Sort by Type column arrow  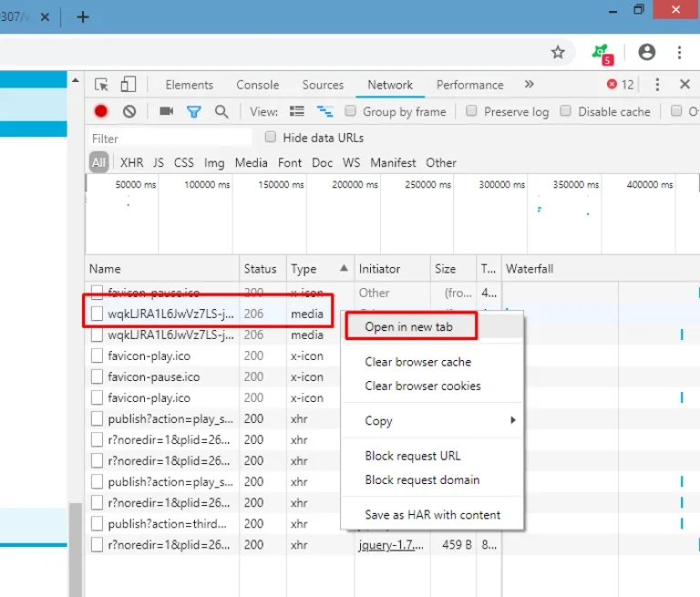[344, 268]
